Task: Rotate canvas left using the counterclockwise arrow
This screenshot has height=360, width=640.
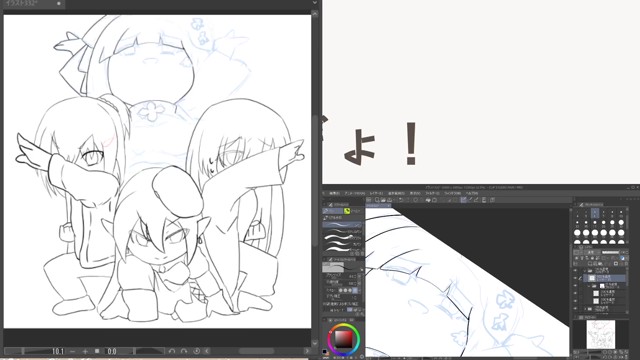Action: point(172,351)
